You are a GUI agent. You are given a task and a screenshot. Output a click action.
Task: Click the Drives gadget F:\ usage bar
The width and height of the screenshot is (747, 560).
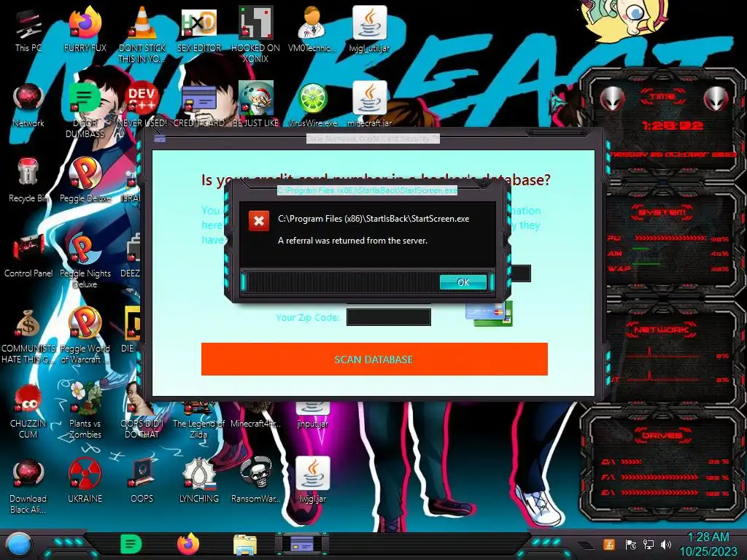coord(659,477)
